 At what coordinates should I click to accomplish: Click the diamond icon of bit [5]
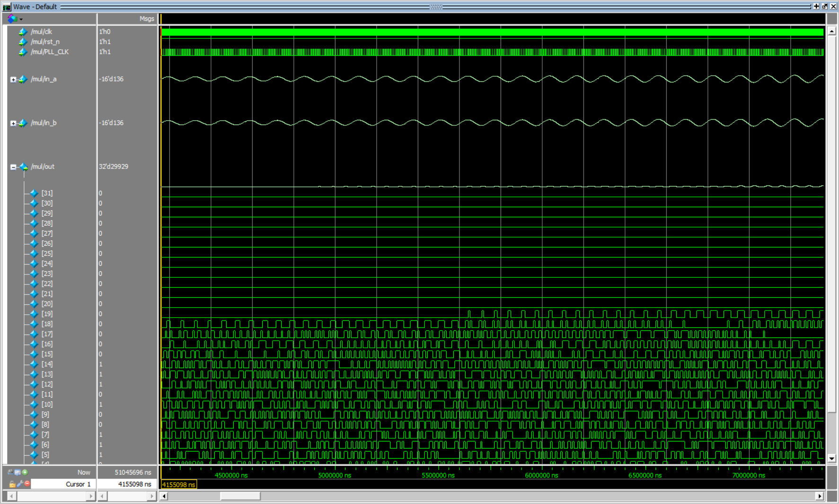click(34, 455)
